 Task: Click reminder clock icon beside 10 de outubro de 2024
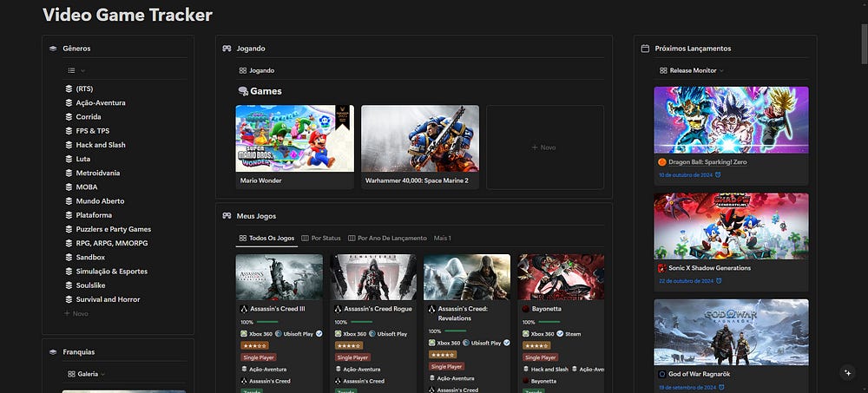[718, 175]
